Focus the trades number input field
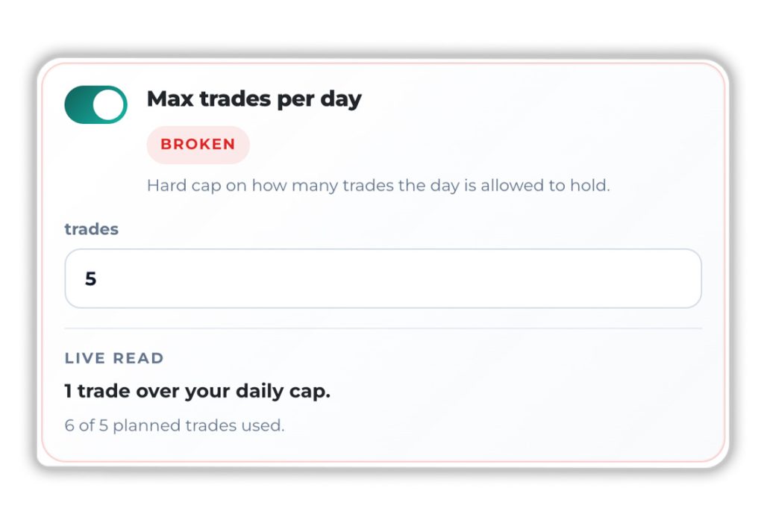The image size is (764, 532). pos(383,279)
